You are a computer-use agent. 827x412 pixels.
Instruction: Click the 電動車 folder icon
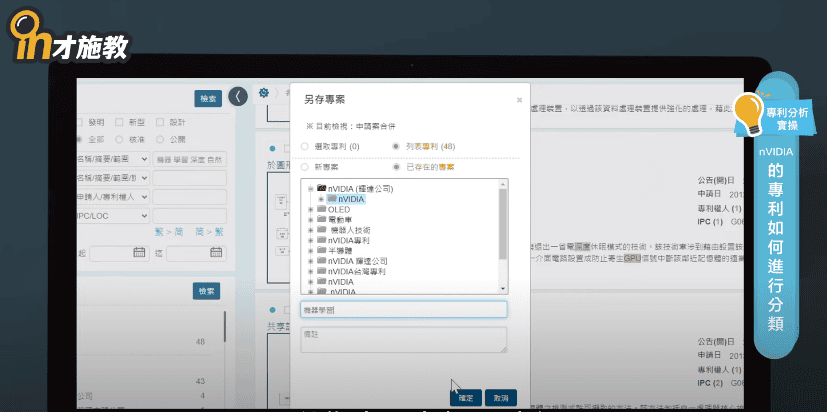[x=321, y=219]
